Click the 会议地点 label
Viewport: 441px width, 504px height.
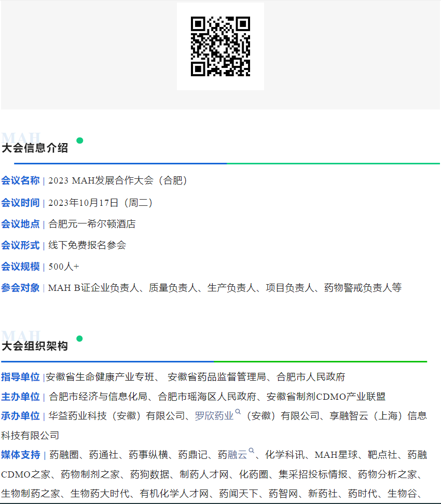[x=20, y=224]
